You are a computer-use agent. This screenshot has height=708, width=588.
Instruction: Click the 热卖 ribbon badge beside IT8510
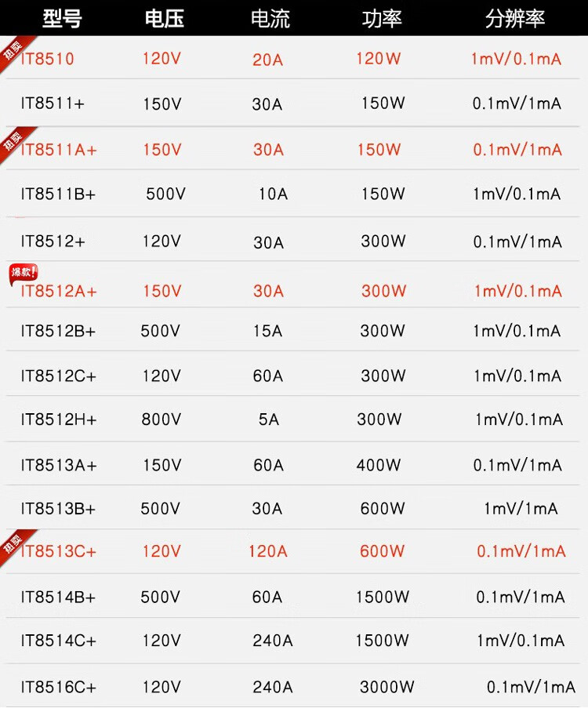point(10,53)
